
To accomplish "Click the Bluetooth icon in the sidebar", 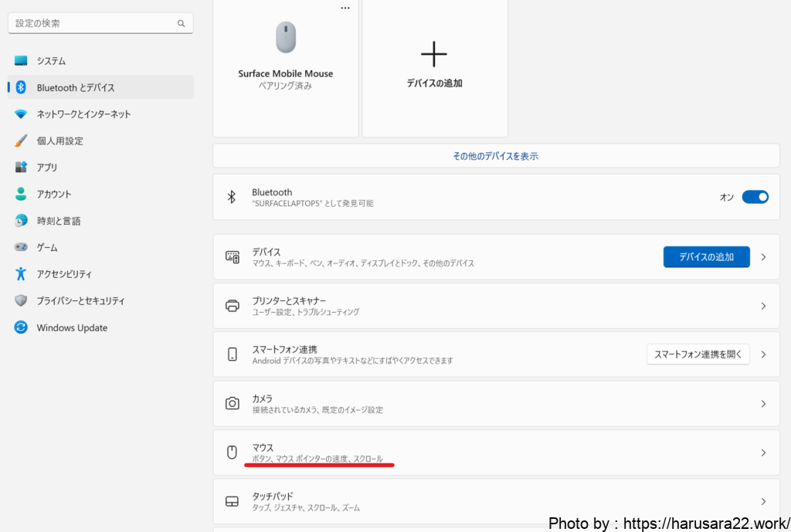I will (x=22, y=87).
